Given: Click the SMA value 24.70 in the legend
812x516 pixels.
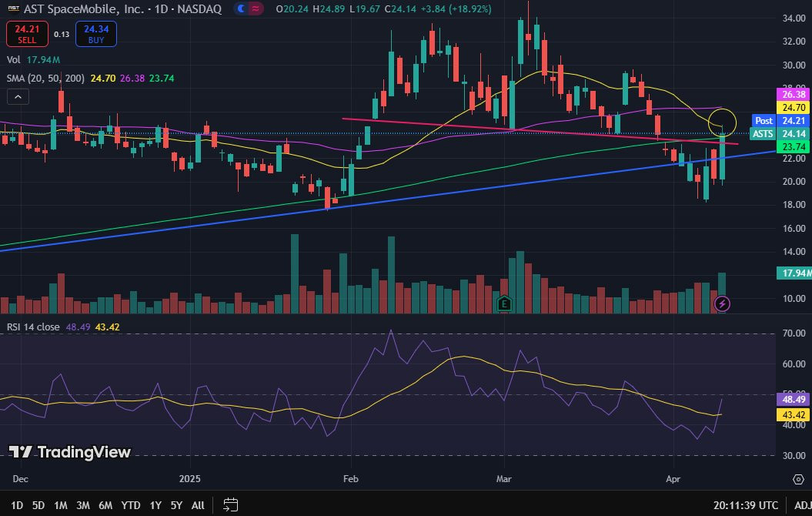Looking at the screenshot, I should coord(102,79).
